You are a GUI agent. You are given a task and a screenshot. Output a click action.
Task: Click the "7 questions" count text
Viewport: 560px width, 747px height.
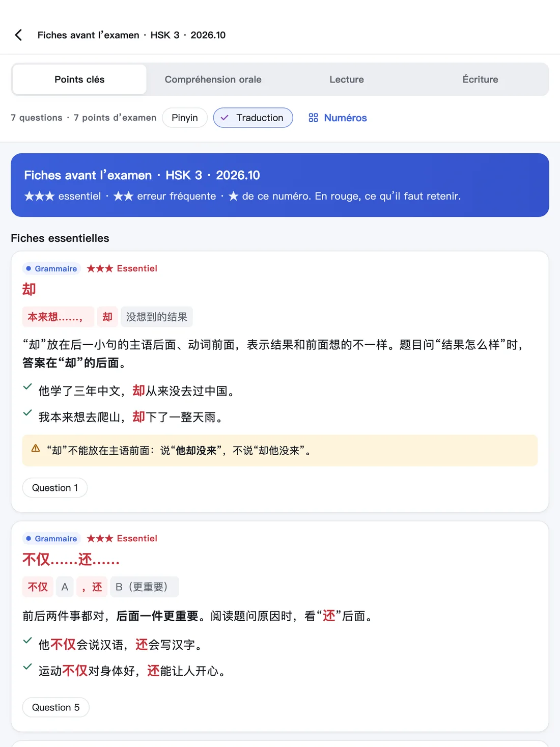pos(37,118)
